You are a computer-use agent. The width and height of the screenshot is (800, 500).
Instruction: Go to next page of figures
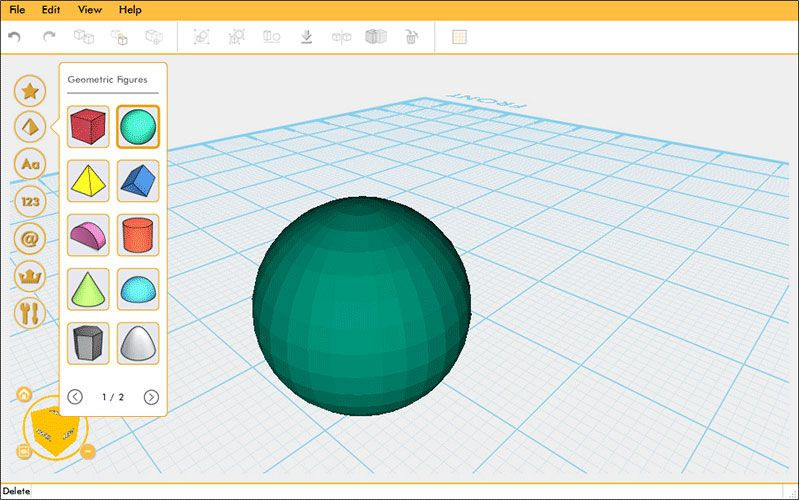click(x=151, y=397)
